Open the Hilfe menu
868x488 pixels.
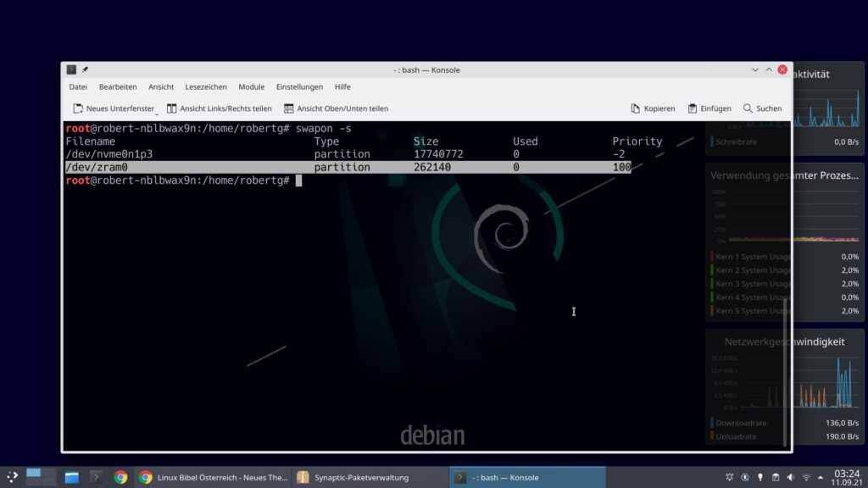click(342, 87)
